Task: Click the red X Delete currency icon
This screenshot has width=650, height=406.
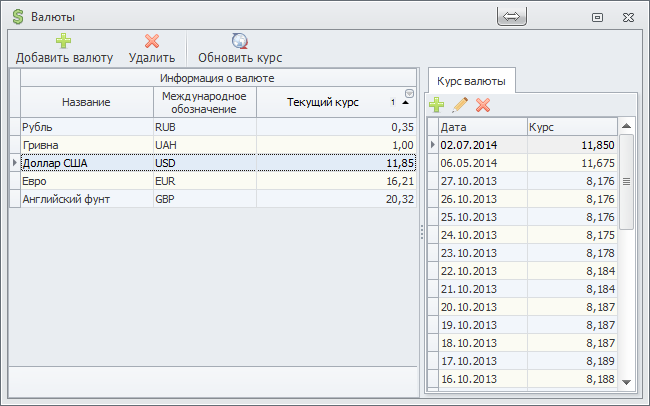Action: point(152,41)
